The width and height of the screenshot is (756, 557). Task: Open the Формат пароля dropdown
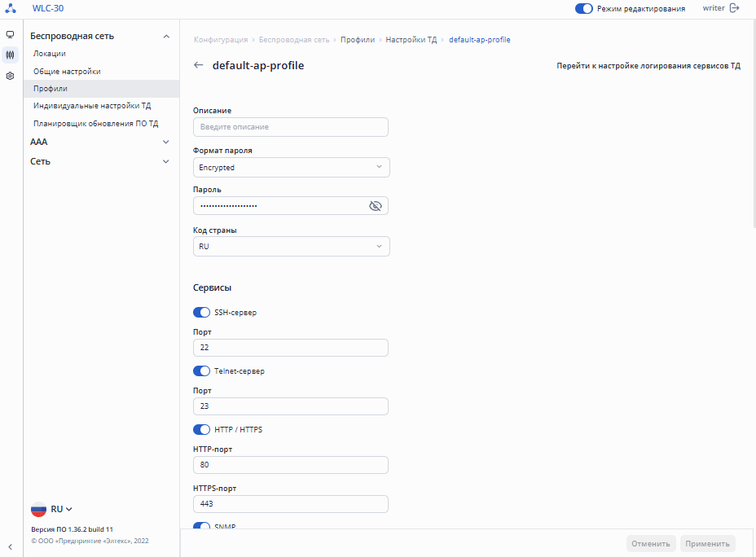tap(291, 168)
